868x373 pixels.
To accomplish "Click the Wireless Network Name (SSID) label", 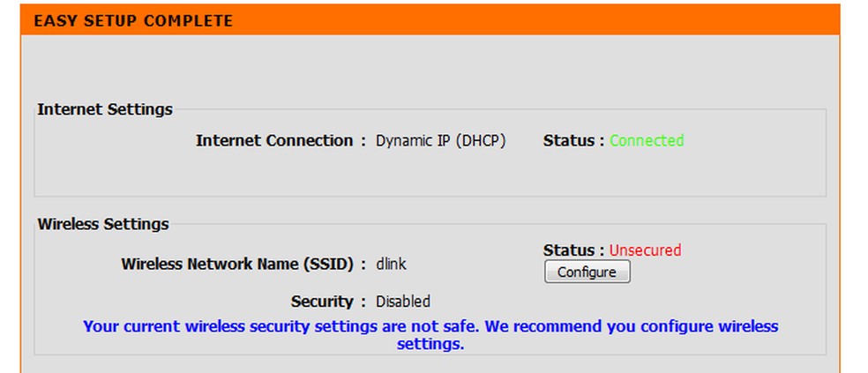I will [x=237, y=264].
